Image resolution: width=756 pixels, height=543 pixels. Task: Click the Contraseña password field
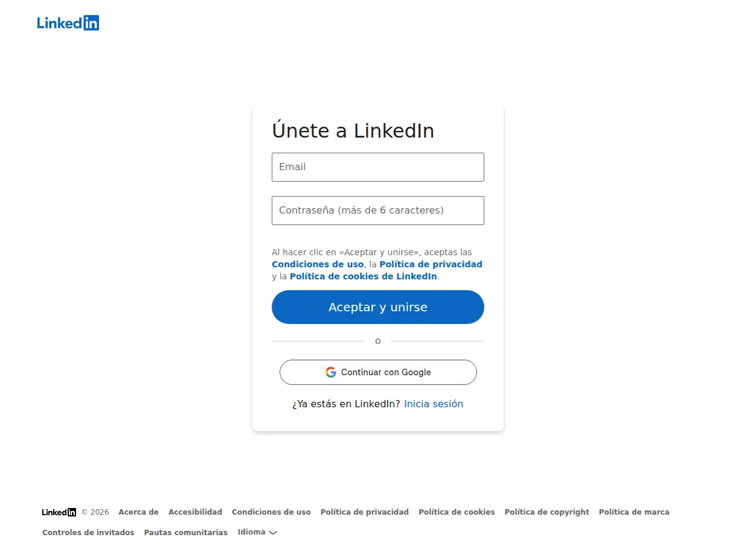click(x=378, y=211)
